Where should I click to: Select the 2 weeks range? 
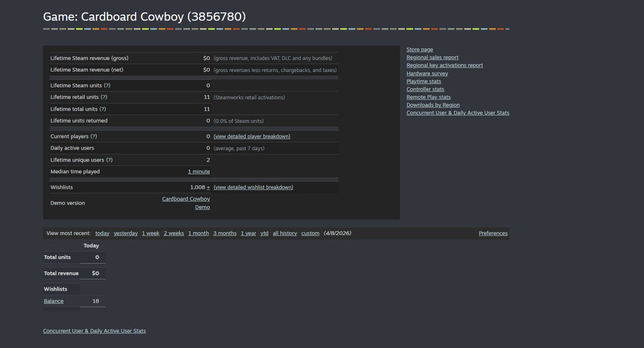click(x=173, y=233)
